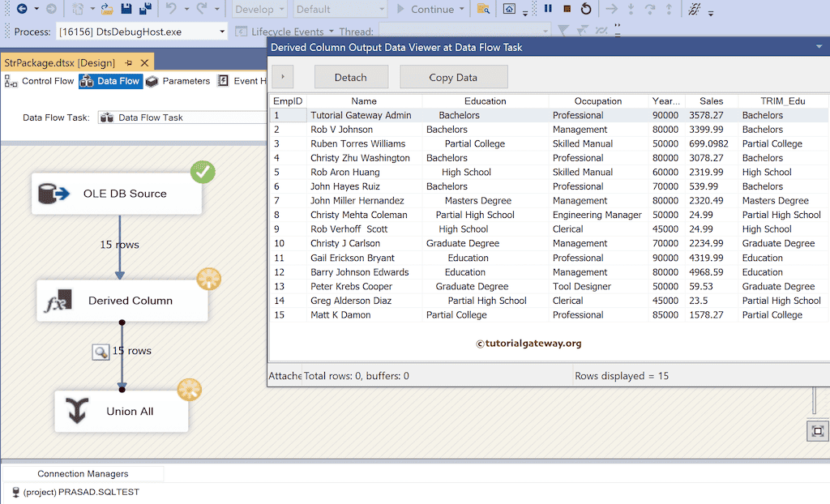The image size is (830, 504).
Task: Click the Undo toolbar icon
Action: pos(171,8)
